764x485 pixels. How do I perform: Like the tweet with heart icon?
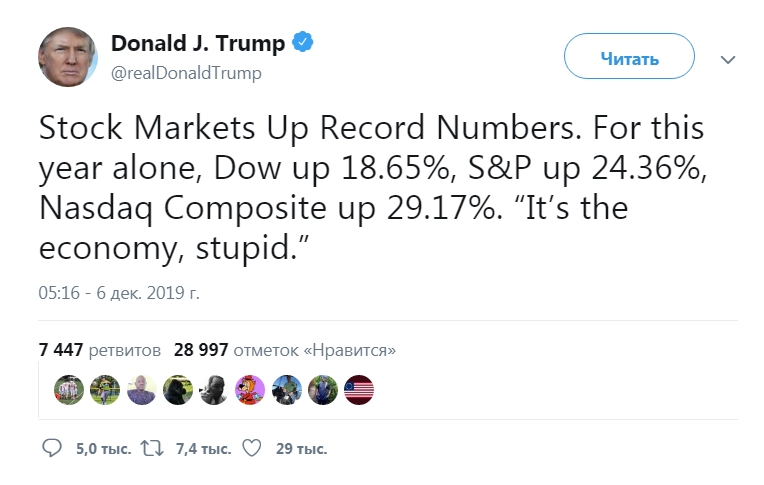(x=251, y=449)
